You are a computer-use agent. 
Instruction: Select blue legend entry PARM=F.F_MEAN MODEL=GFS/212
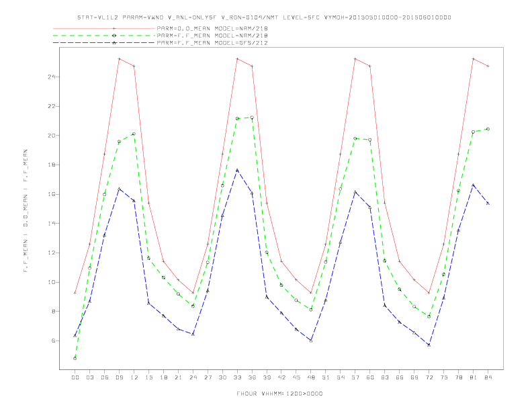point(212,43)
